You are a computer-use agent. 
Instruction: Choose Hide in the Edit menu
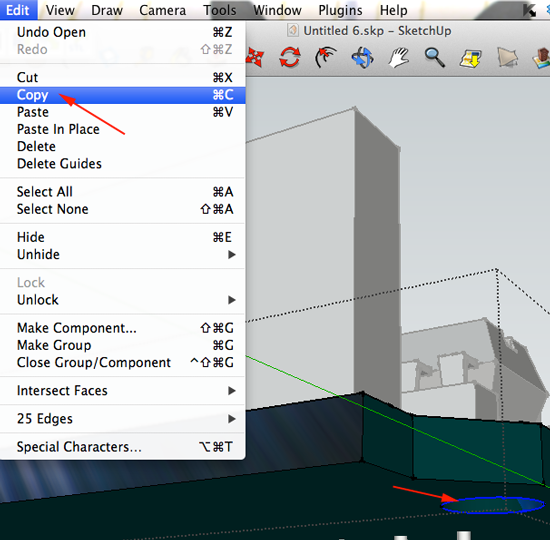pyautogui.click(x=122, y=237)
